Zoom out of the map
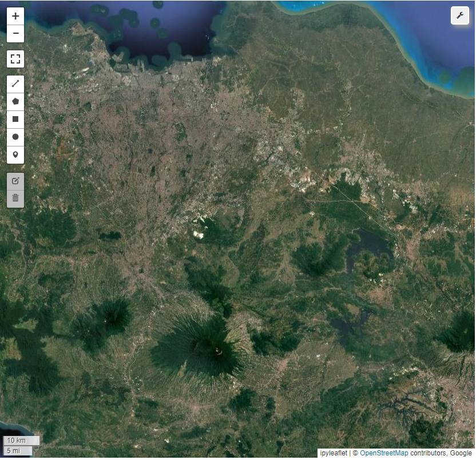Screen dimensions: 476x460 coord(15,34)
